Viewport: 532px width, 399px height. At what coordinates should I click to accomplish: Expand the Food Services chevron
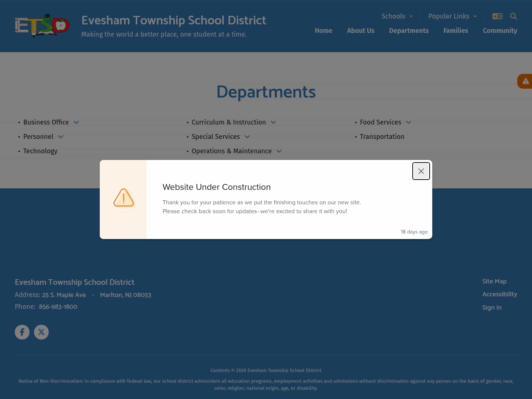click(x=409, y=122)
